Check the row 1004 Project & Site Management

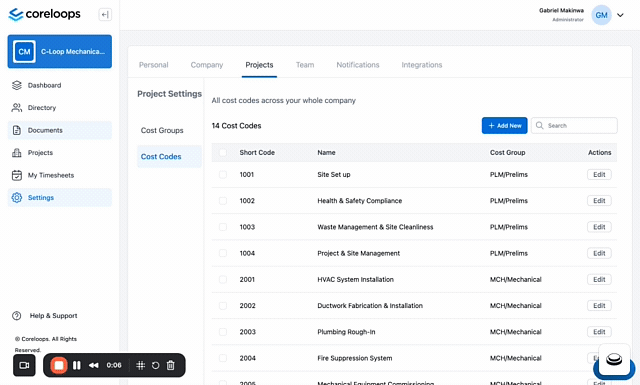[x=223, y=253]
